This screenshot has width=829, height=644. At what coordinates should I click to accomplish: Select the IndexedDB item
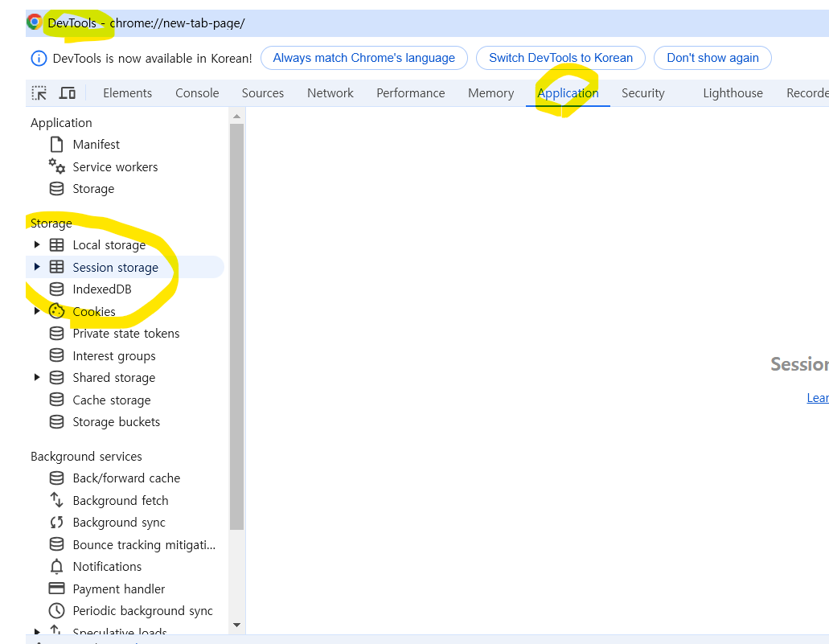(x=102, y=289)
